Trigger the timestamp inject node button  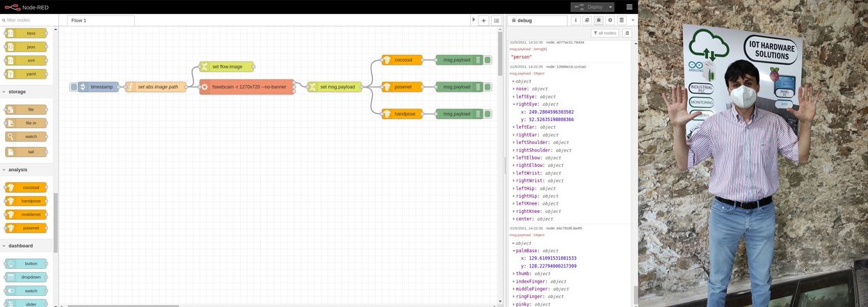(x=74, y=87)
